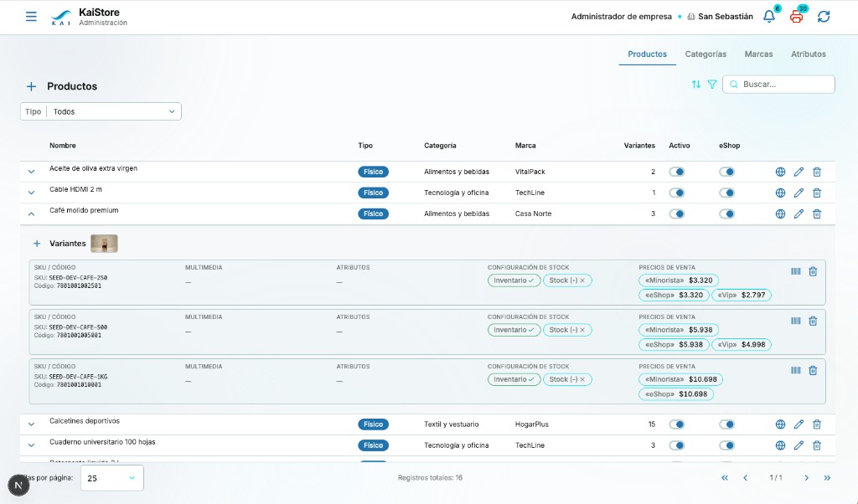Viewport: 858px width, 504px height.
Task: Click the refresh icon in header
Action: tap(824, 17)
